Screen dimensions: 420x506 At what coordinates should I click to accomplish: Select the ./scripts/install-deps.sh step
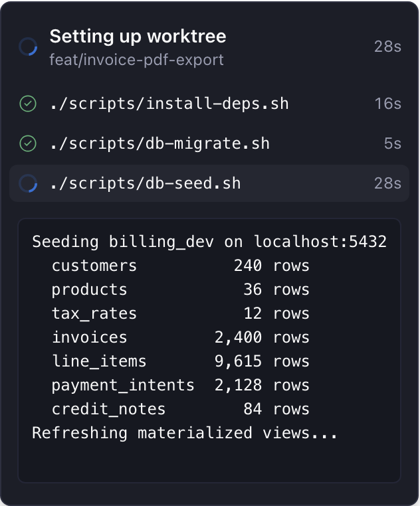pos(209,104)
